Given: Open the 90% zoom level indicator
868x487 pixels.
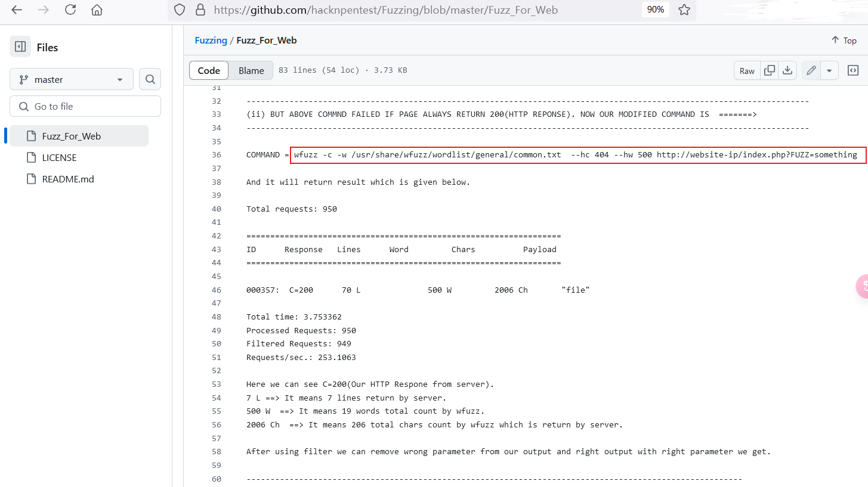Looking at the screenshot, I should click(655, 10).
